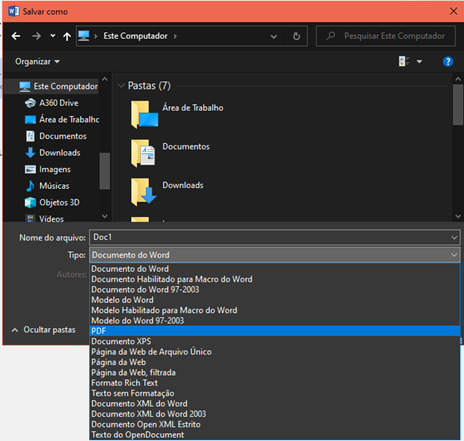
Task: Select Imagens in navigation pane
Action: point(48,169)
